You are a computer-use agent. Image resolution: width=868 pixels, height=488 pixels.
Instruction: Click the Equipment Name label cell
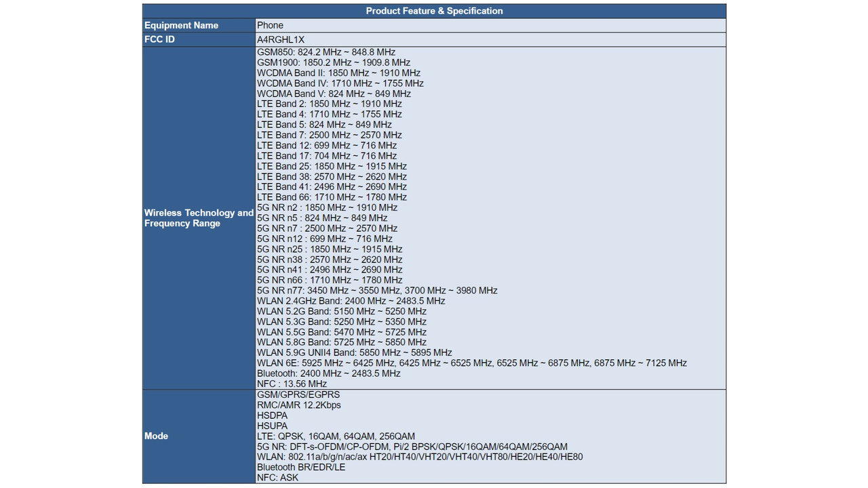tap(181, 25)
